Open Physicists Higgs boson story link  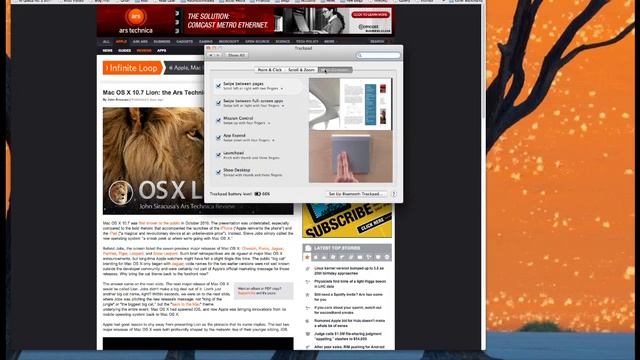coord(350,284)
